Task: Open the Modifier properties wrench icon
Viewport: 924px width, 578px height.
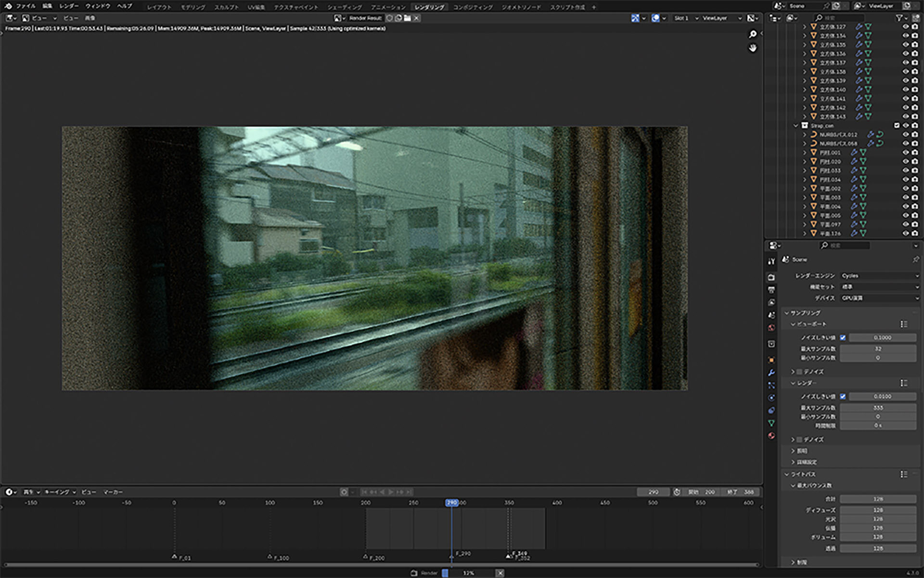Action: coord(771,372)
